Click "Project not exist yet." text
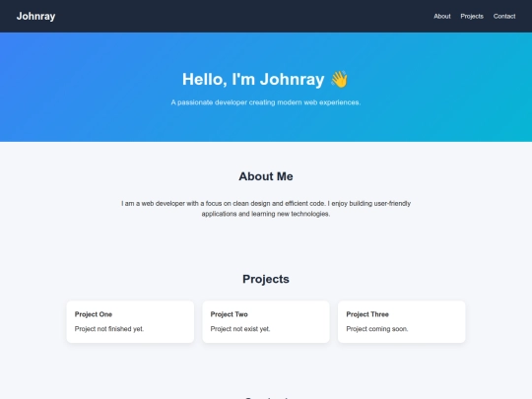The width and height of the screenshot is (532, 399). (240, 329)
